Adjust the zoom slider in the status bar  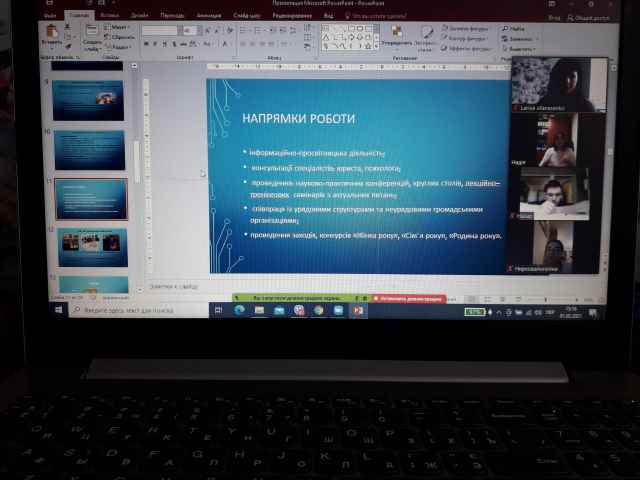click(x=546, y=300)
